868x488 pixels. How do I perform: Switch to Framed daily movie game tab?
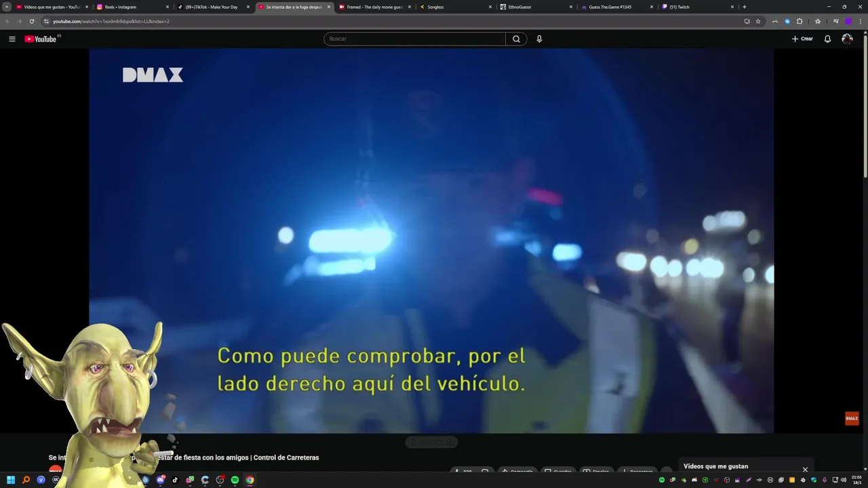click(x=374, y=7)
